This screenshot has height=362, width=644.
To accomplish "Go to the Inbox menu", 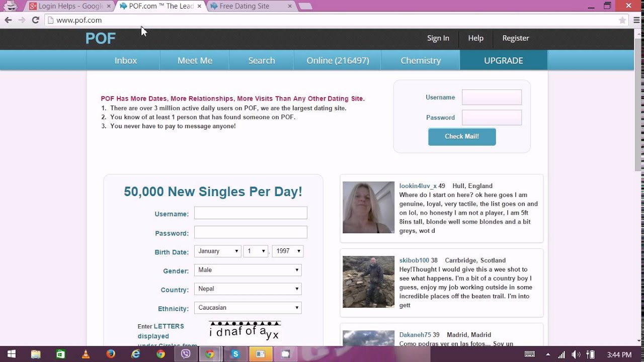I will (x=126, y=60).
